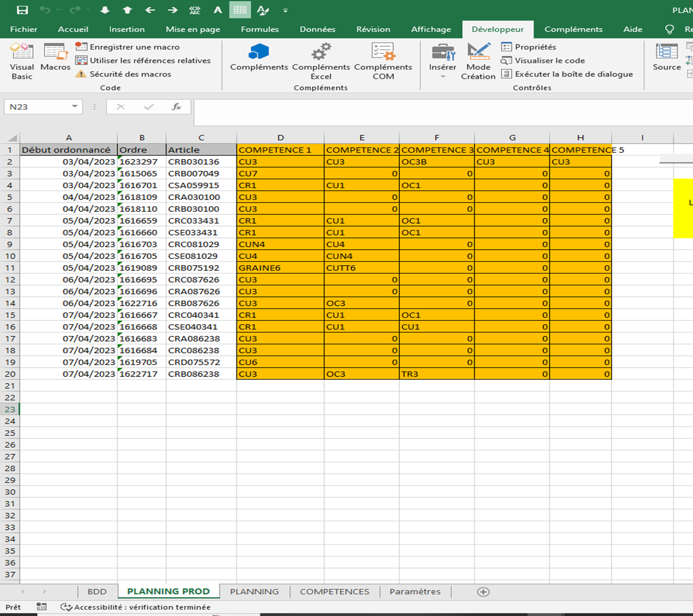The image size is (693, 616).
Task: Open Compléments COM add-ins
Action: coord(383,60)
